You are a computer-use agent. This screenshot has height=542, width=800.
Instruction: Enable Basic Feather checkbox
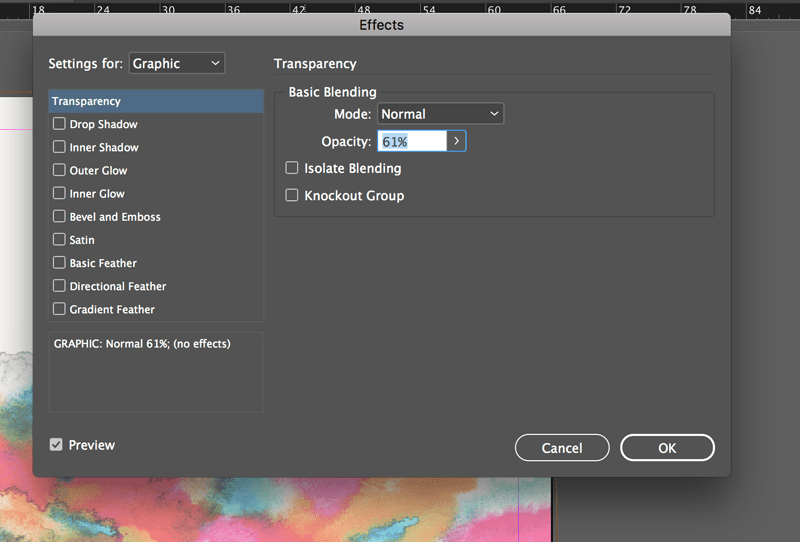[x=59, y=263]
